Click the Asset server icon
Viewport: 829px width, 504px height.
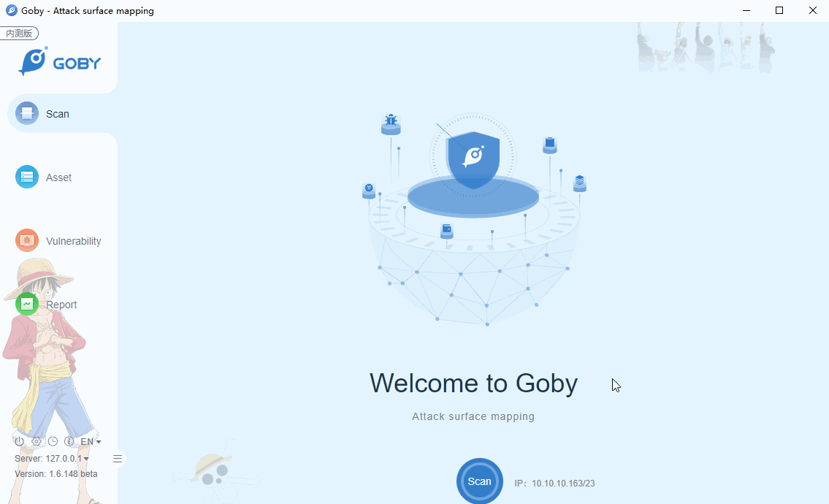click(x=27, y=177)
